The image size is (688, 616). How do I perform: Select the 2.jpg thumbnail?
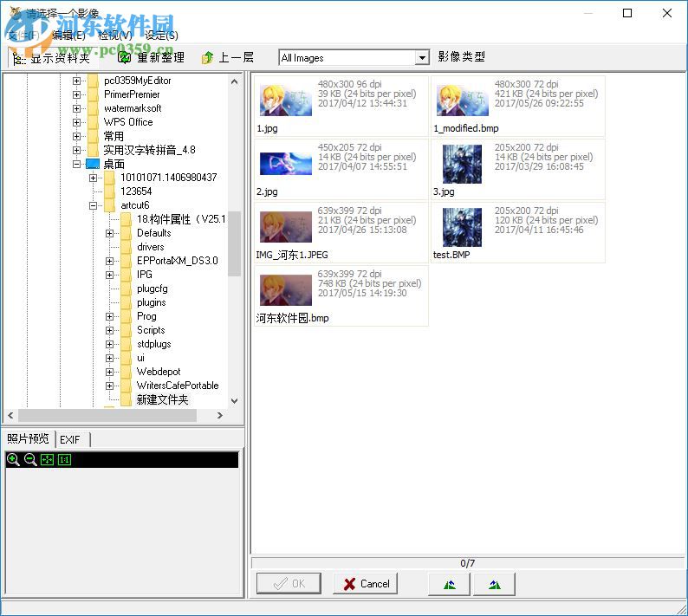pyautogui.click(x=341, y=169)
